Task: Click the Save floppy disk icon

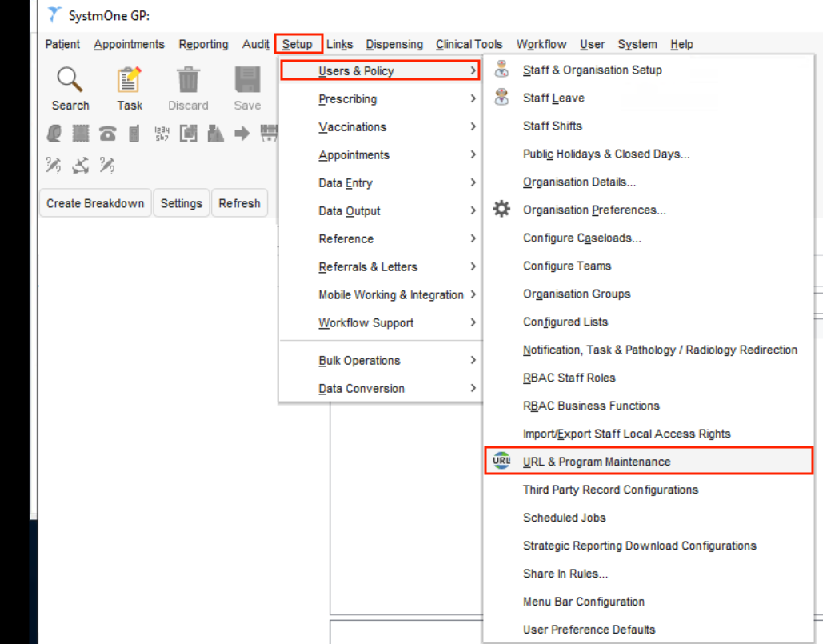Action: tap(247, 80)
